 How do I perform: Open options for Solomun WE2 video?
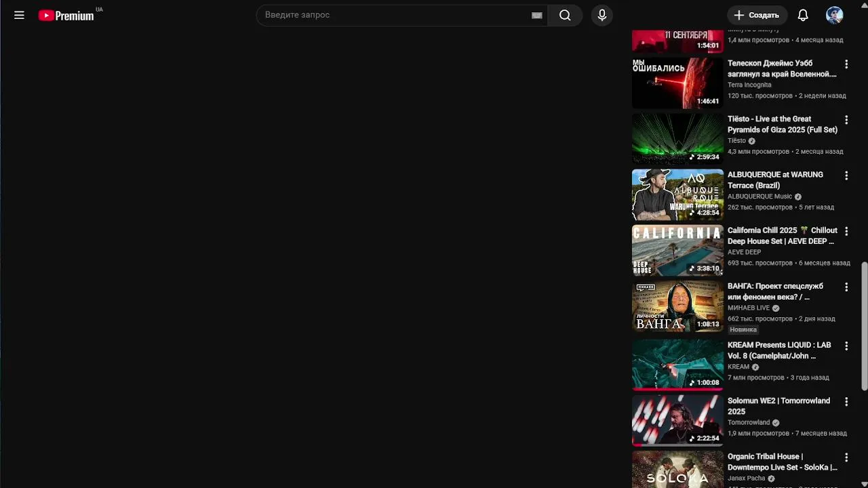[846, 401]
